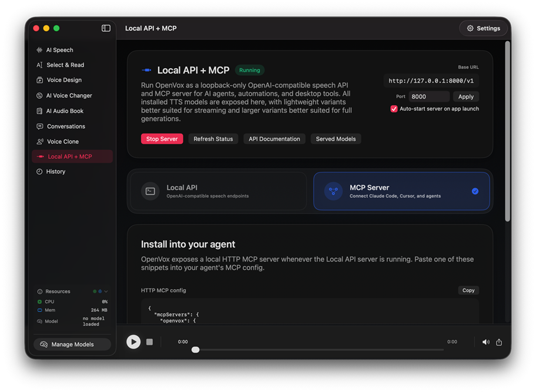Click the playback progress slider thumb
Viewport: 536px width, 392px height.
pos(196,350)
